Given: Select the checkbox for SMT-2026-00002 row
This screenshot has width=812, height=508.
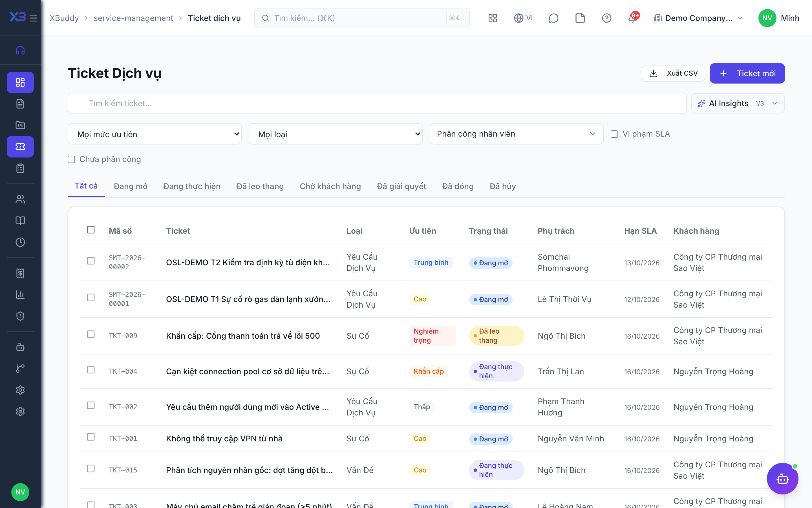Looking at the screenshot, I should tap(91, 261).
